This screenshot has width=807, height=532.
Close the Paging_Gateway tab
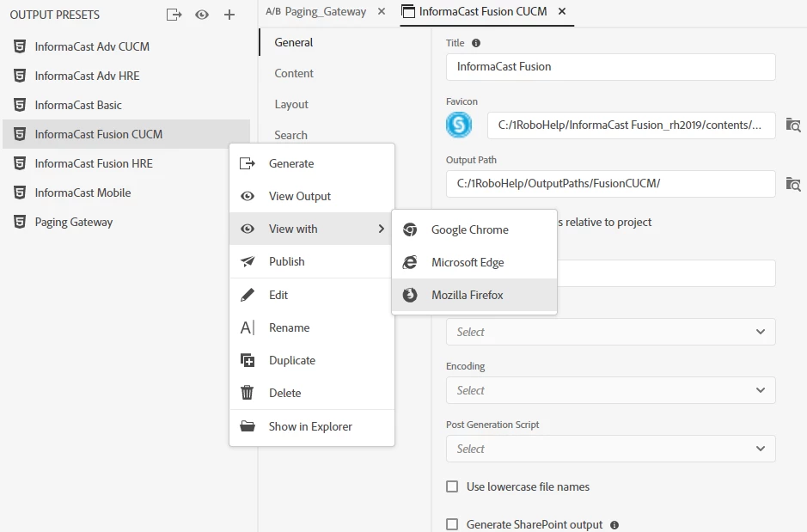tap(382, 11)
